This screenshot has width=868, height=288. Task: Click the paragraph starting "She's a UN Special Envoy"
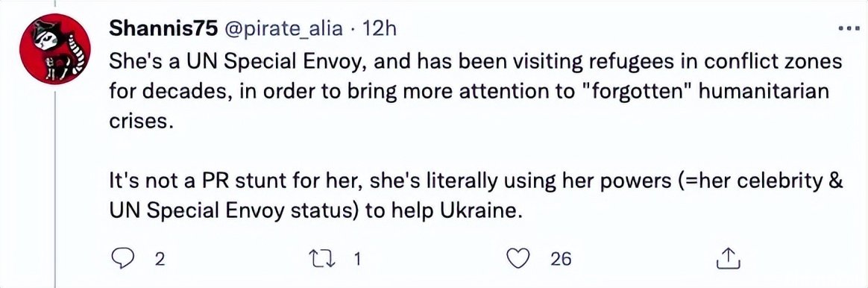coord(476,92)
